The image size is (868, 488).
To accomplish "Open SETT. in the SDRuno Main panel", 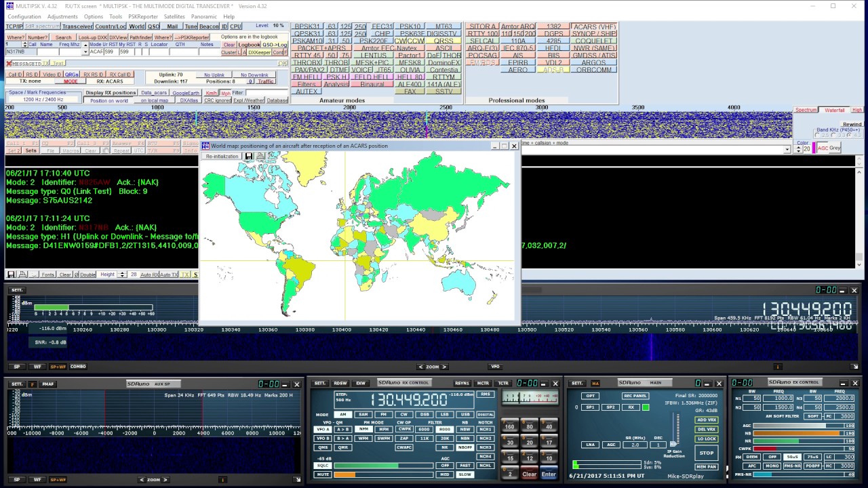I will pos(577,383).
